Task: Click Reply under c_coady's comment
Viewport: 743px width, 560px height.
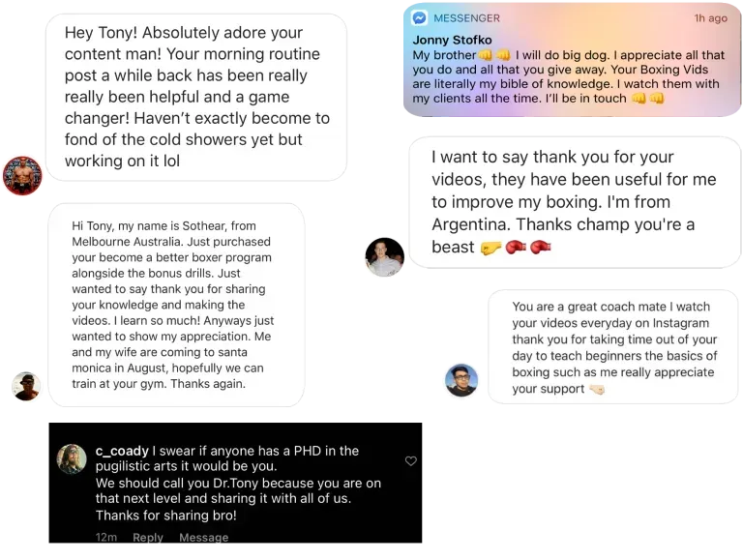Action: point(148,537)
